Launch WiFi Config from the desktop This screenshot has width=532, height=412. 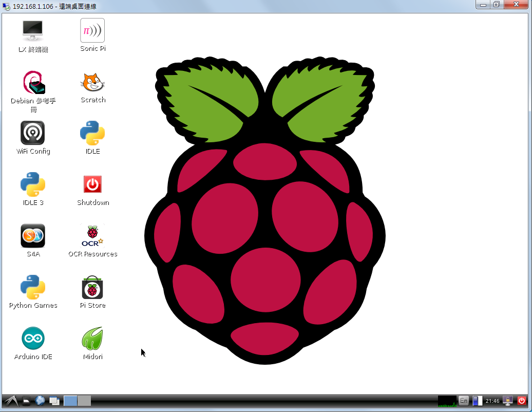point(33,133)
